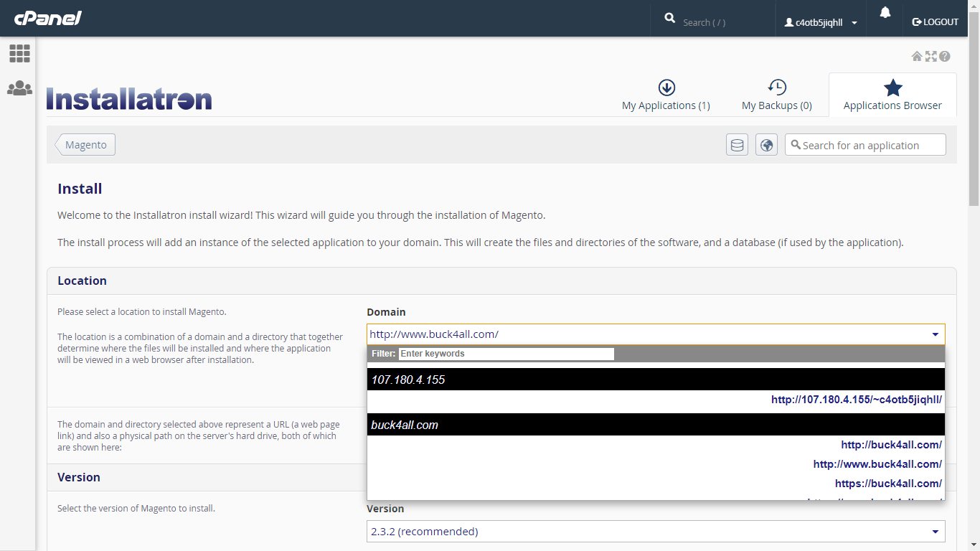Click the home icon near top right
Viewport: 980px width, 551px height.
point(917,56)
